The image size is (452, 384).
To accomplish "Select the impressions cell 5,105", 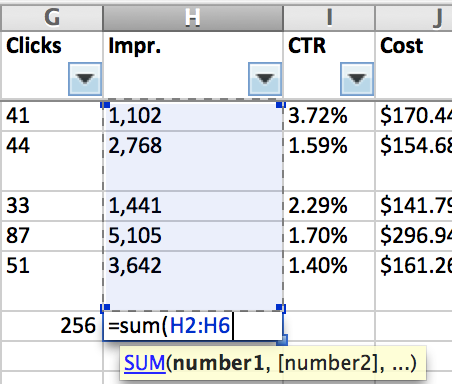I will tap(193, 236).
